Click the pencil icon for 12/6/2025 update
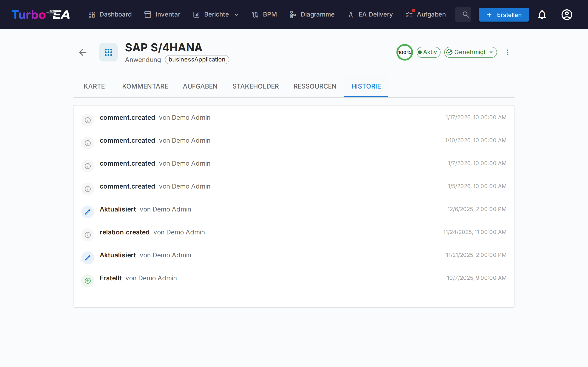This screenshot has width=588, height=367. [88, 212]
